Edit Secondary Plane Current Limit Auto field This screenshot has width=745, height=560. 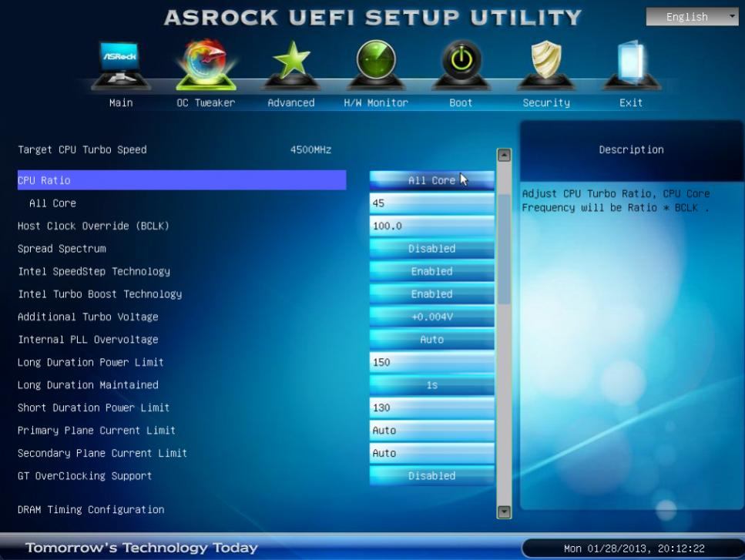coord(432,453)
